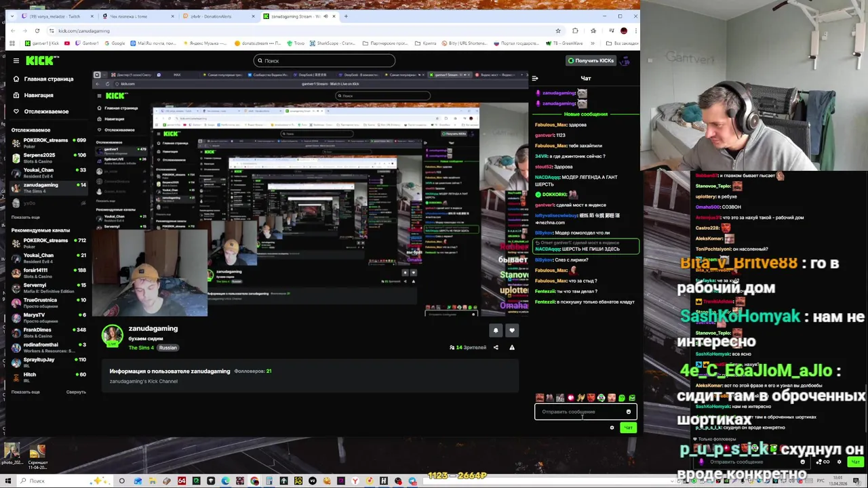The image size is (868, 488).
Task: Send the message with the green Чат button
Action: [x=628, y=428]
